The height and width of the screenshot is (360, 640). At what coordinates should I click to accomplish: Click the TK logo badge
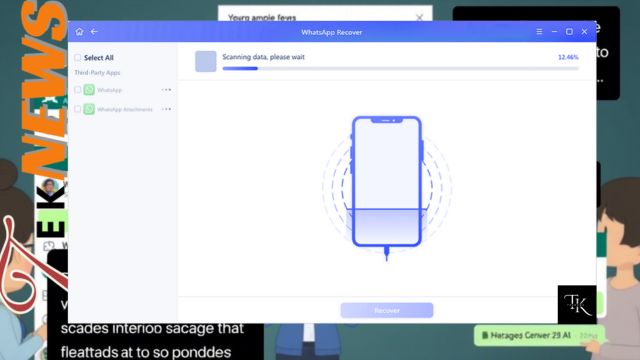click(x=577, y=304)
